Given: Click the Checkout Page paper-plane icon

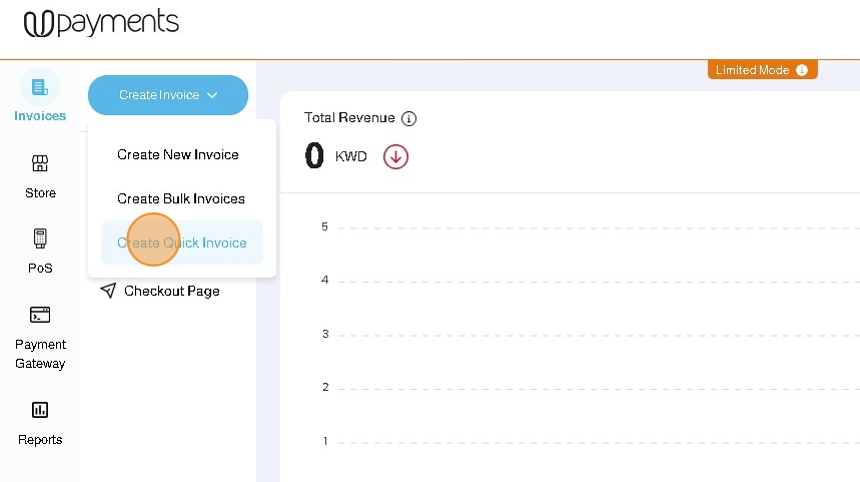Looking at the screenshot, I should [108, 291].
